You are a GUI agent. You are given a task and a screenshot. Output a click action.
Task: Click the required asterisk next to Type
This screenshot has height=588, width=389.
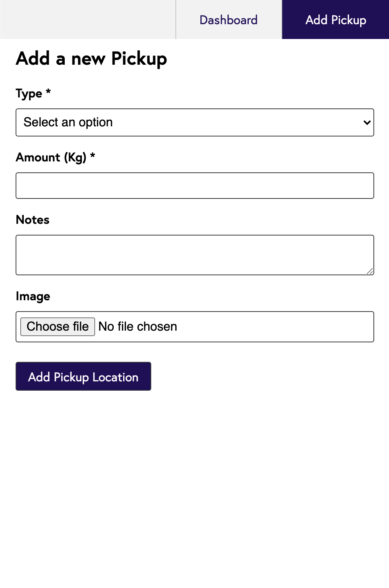tap(48, 92)
